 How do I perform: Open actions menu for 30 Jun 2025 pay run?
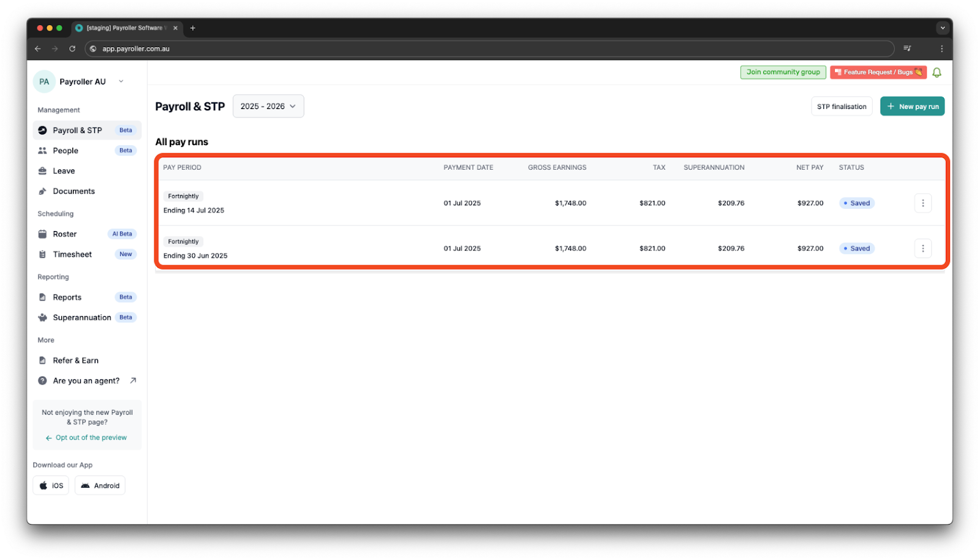pyautogui.click(x=922, y=248)
